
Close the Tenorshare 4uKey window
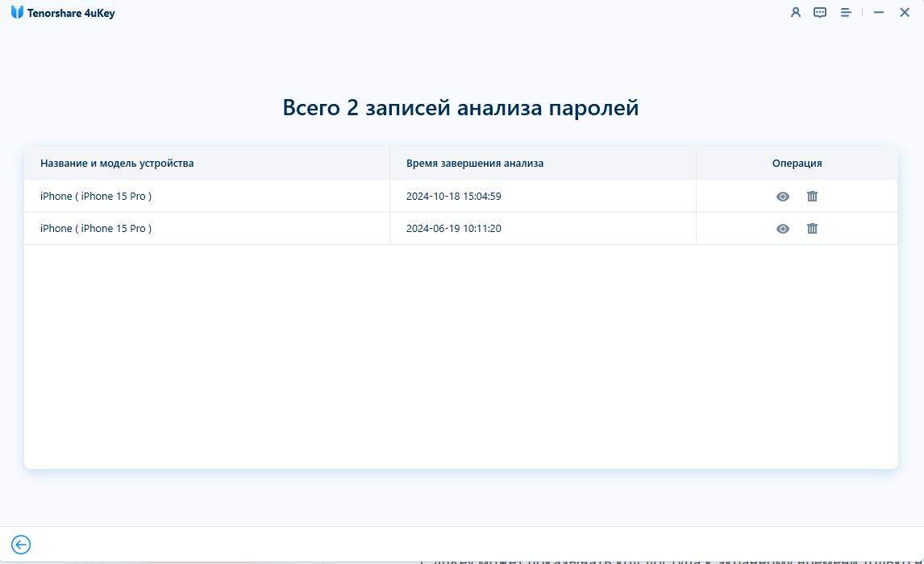pyautogui.click(x=905, y=13)
